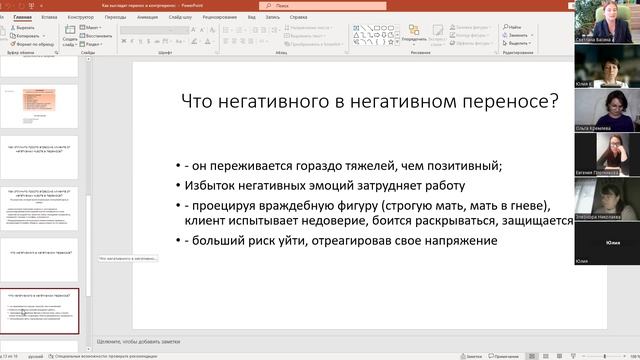Open Копировать dropdown arrow
Image resolution: width=640 pixels, height=360 pixels.
44,36
